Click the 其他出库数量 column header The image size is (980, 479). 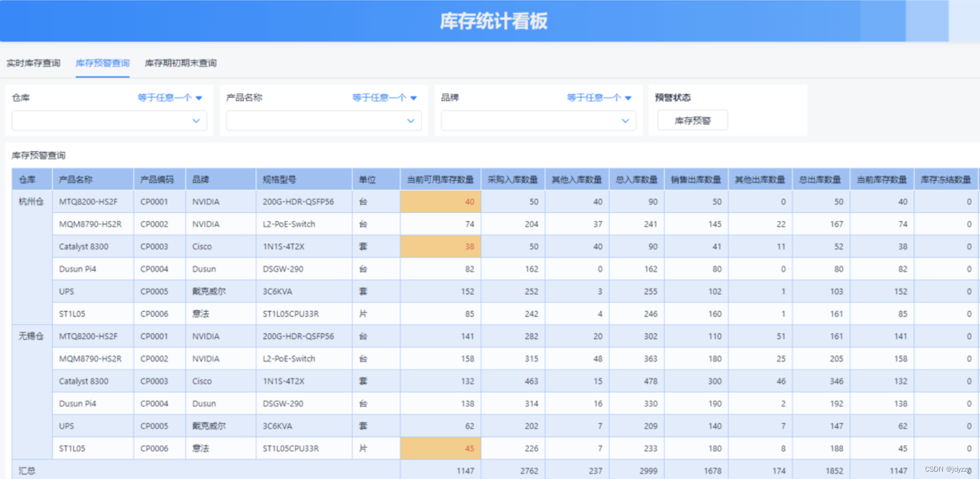pyautogui.click(x=760, y=180)
